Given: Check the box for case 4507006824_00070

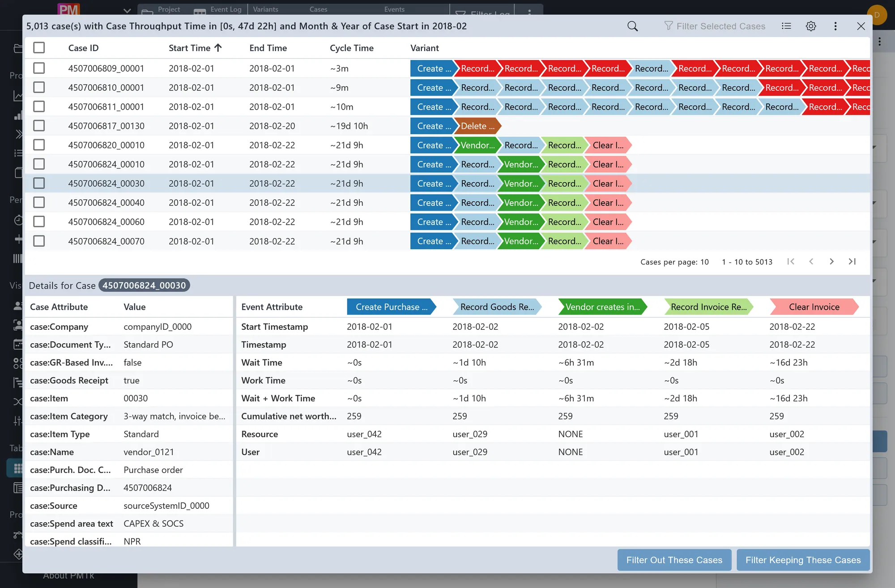Looking at the screenshot, I should pos(39,241).
